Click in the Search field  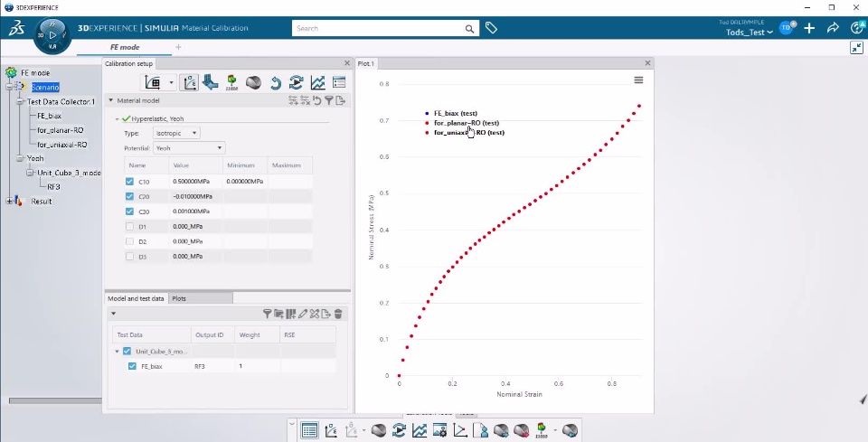378,28
